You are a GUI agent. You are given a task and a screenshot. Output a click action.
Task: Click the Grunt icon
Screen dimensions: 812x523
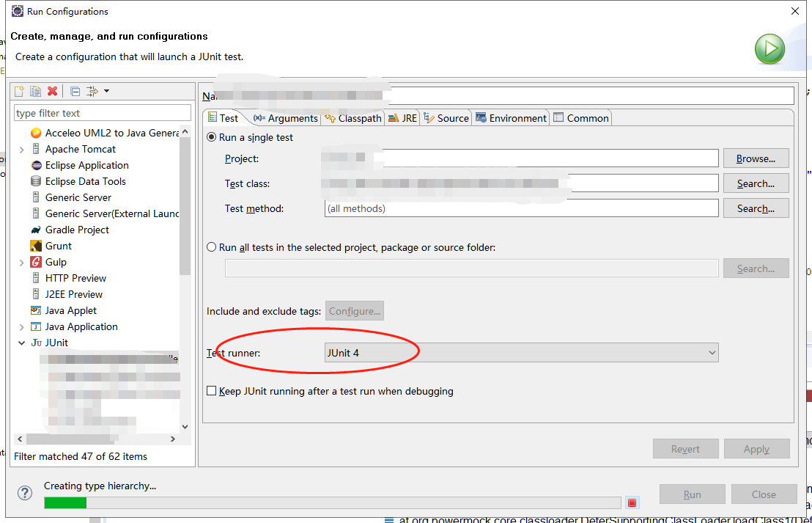[x=36, y=246]
